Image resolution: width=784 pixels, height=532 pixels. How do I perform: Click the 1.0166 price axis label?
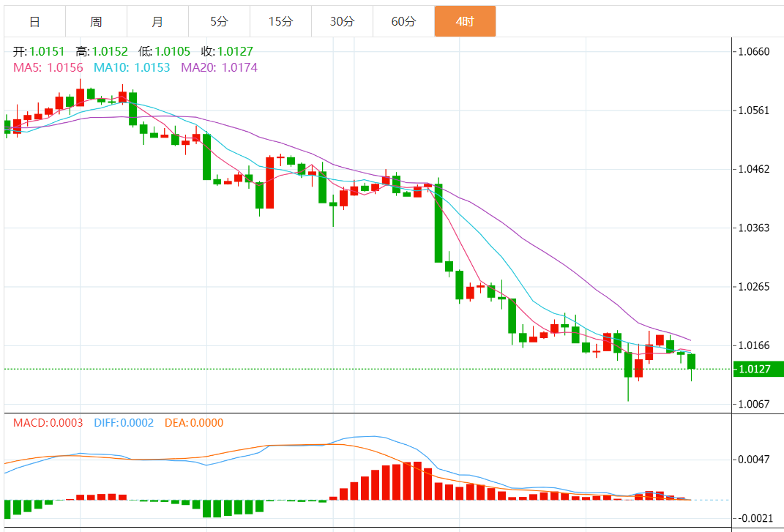(x=754, y=345)
